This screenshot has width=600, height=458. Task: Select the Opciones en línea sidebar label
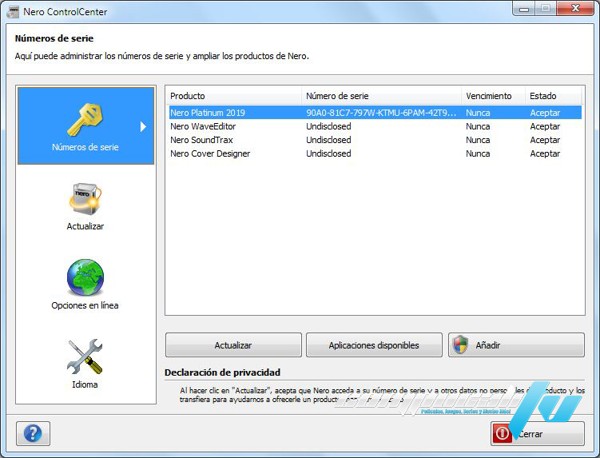[x=85, y=305]
